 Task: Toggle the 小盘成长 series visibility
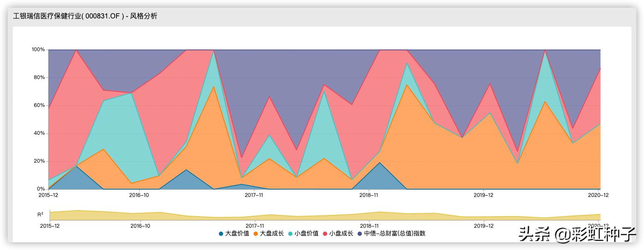coord(336,233)
